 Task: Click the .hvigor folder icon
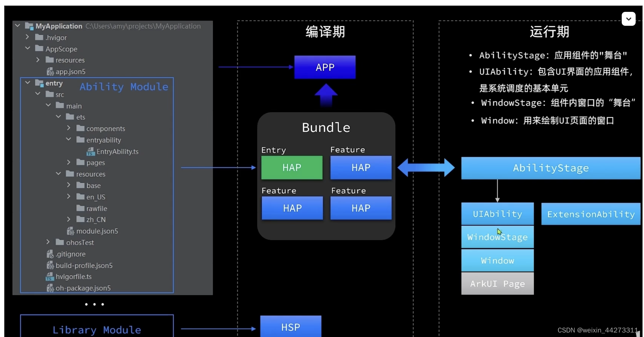click(x=39, y=37)
